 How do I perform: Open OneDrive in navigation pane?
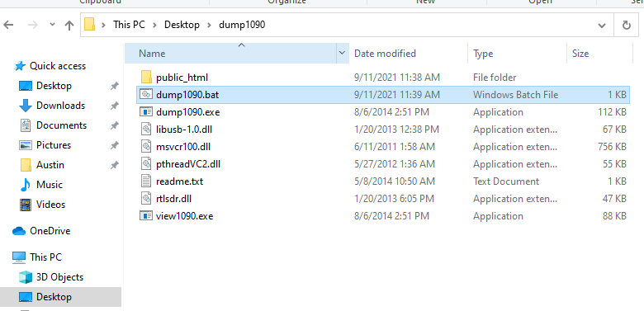[x=50, y=231]
